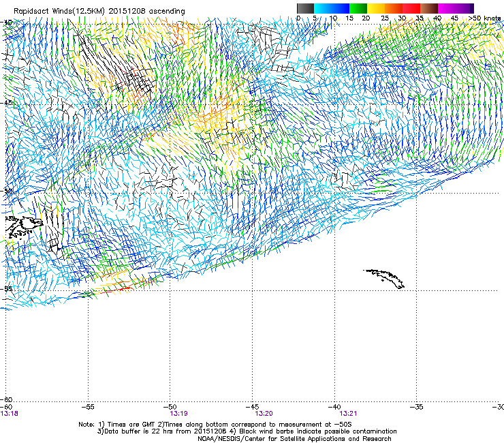
Task: Click the red 30-35 knots legend swatch
Action: tap(411, 8)
